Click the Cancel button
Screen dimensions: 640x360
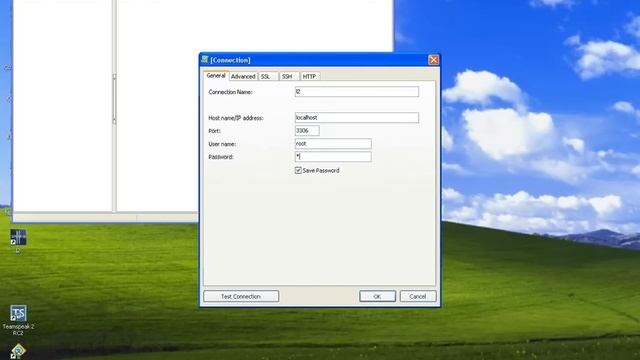[x=418, y=296]
